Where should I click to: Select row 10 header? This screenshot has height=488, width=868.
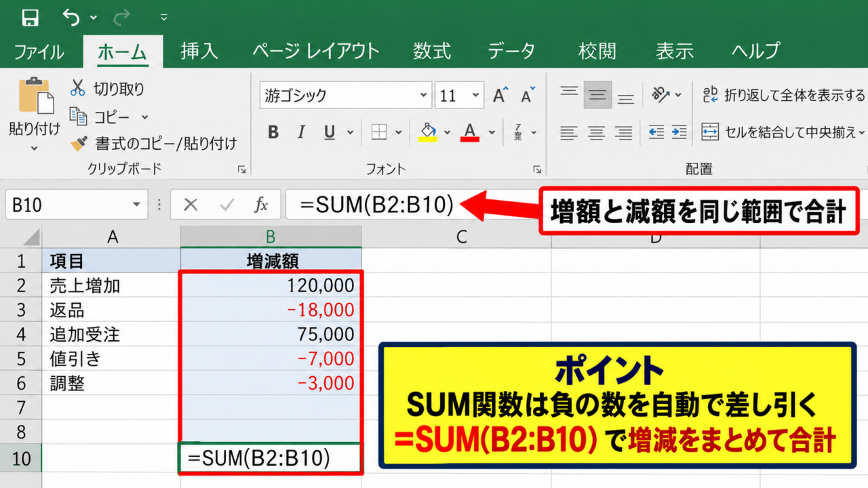click(21, 458)
